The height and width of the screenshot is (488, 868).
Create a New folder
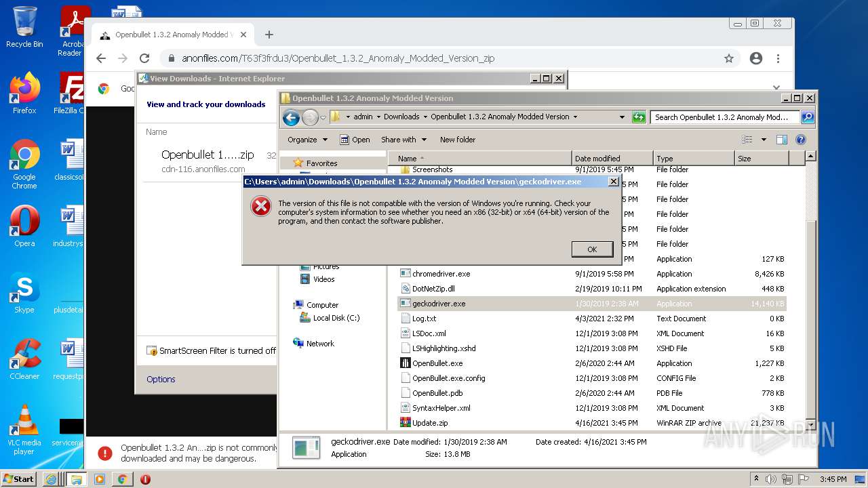click(458, 140)
